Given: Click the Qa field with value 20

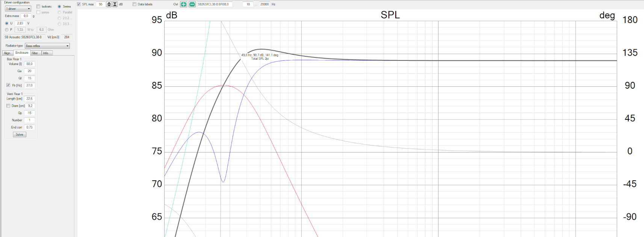Looking at the screenshot, I should point(29,71).
